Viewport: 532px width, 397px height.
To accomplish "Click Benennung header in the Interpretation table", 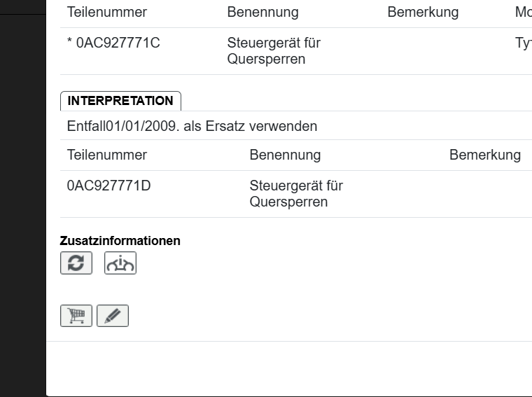I will click(x=285, y=155).
